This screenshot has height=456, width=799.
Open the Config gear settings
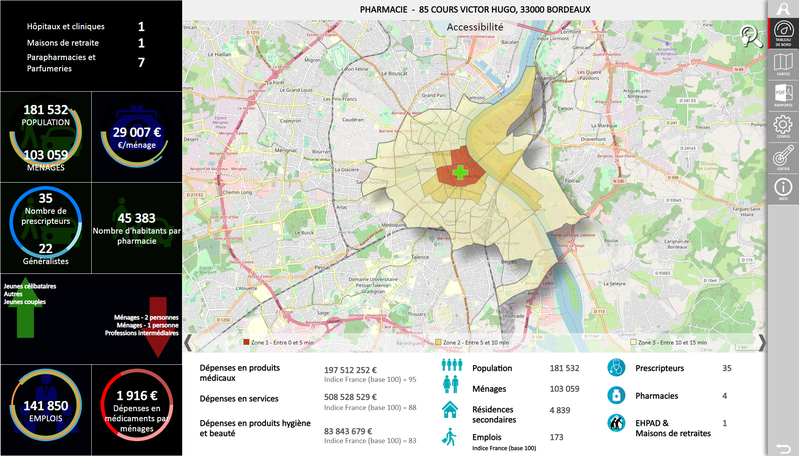point(783,127)
